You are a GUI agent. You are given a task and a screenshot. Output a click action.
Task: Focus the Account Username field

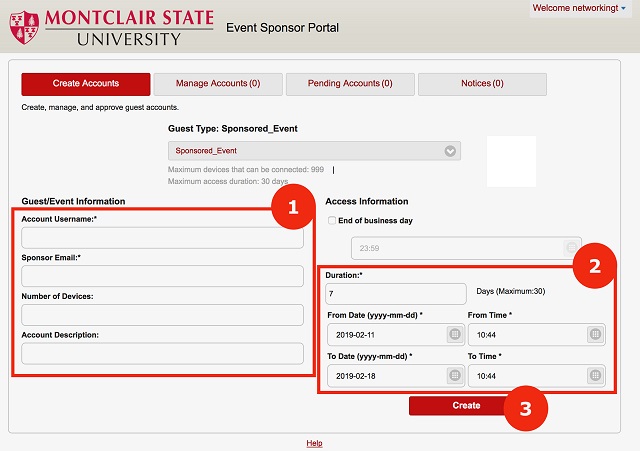[162, 238]
